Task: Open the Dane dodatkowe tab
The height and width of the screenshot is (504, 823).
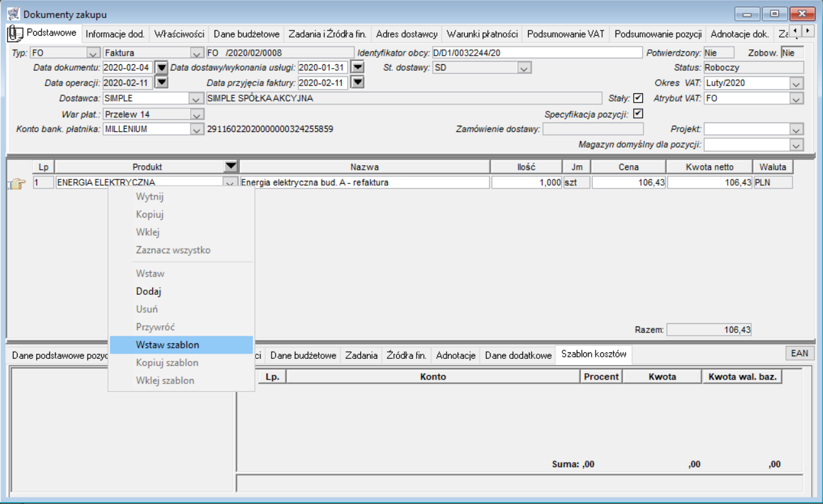Action: click(518, 355)
